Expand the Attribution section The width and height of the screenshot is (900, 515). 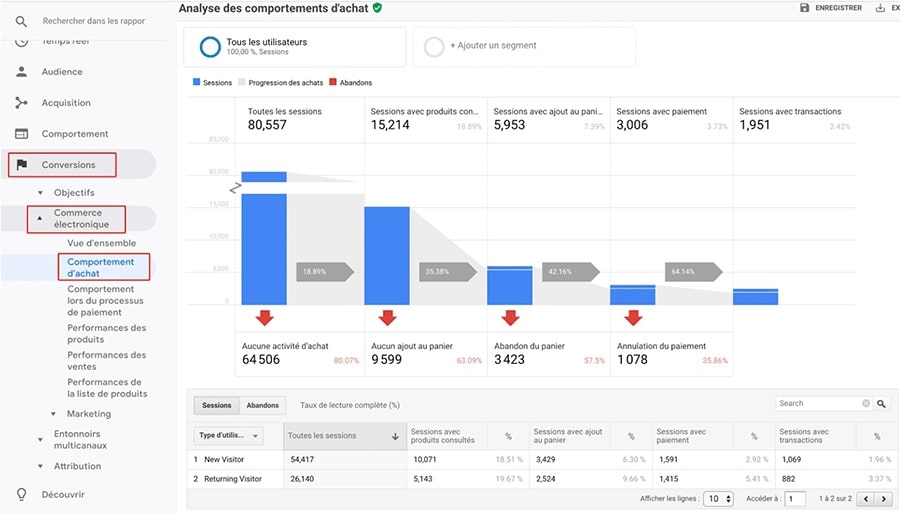point(40,466)
